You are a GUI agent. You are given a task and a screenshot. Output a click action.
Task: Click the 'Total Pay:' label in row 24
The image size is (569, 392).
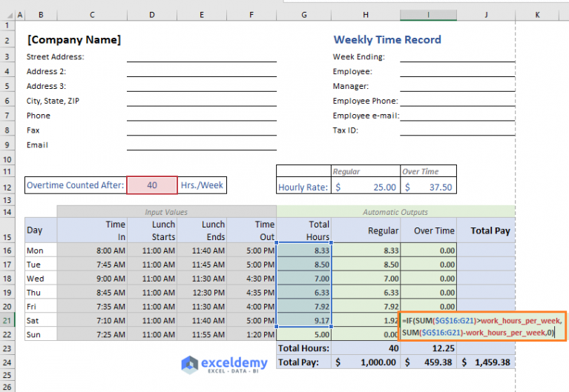tap(303, 362)
